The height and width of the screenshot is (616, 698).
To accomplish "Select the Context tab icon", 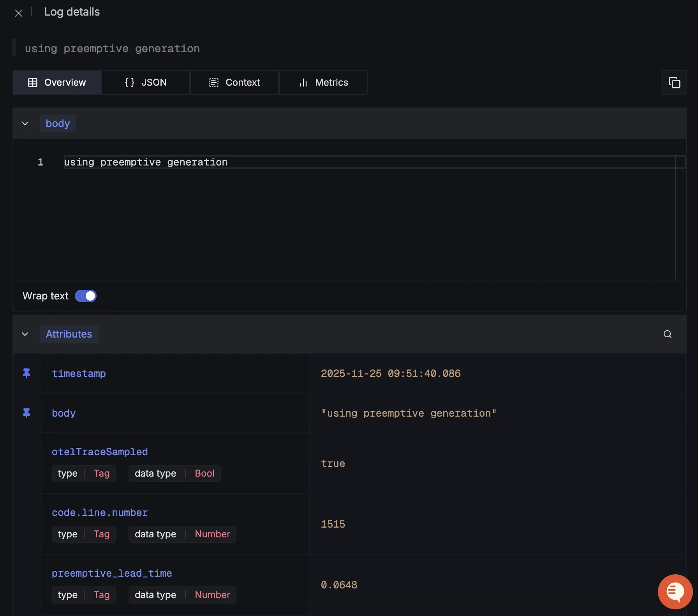I will (x=214, y=82).
